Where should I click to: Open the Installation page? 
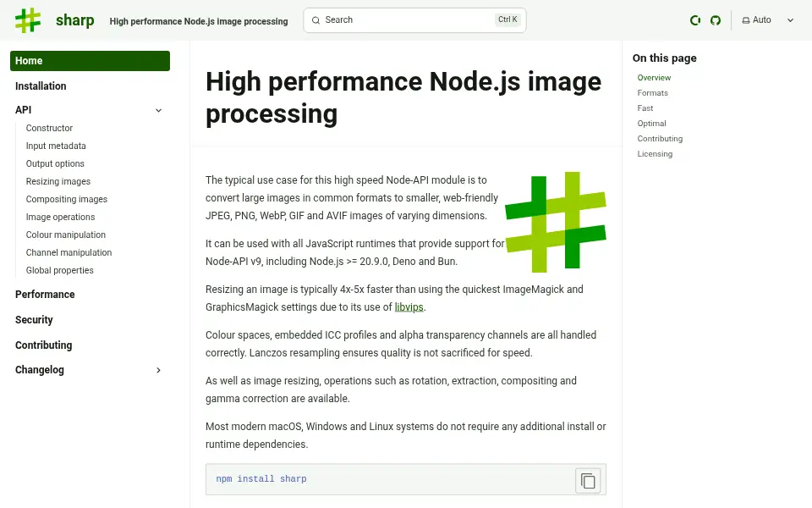(41, 86)
